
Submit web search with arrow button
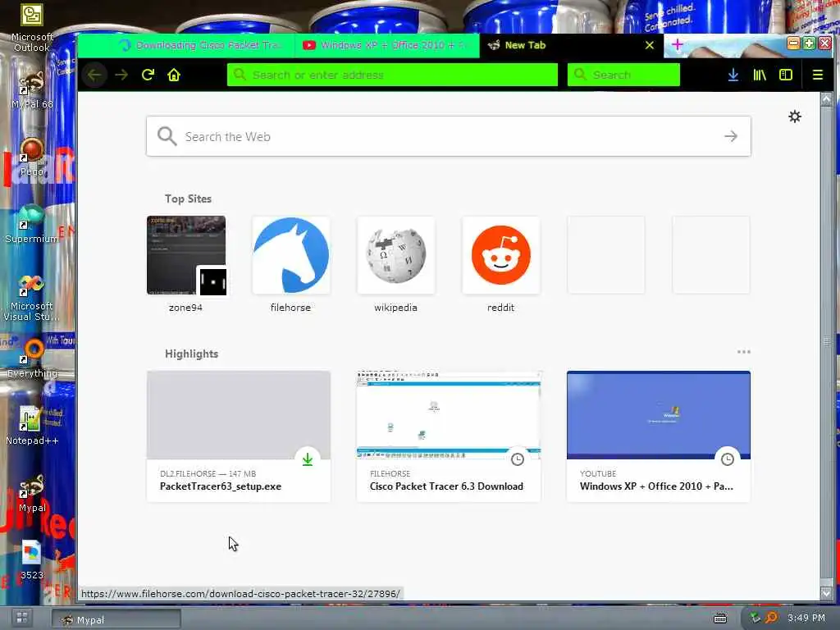click(731, 137)
